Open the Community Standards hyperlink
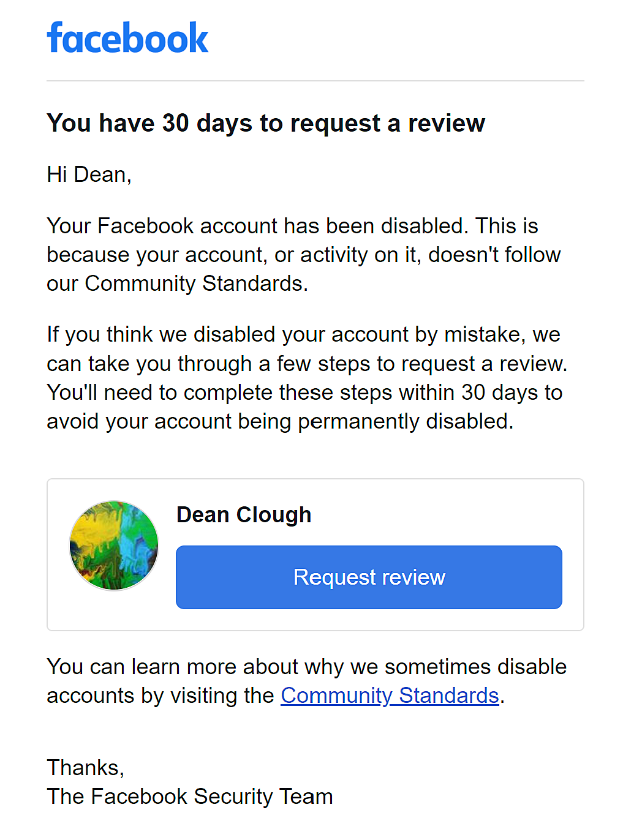This screenshot has width=623, height=840. coord(390,696)
